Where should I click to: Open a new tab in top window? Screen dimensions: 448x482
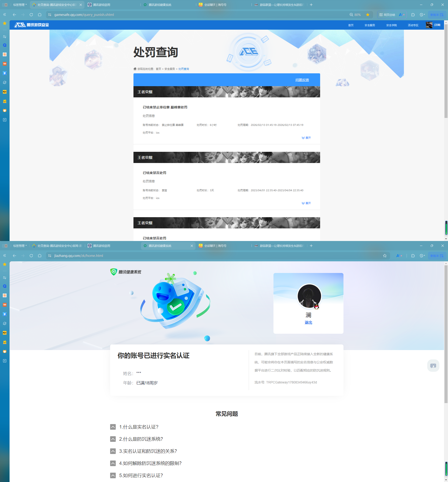tap(311, 5)
